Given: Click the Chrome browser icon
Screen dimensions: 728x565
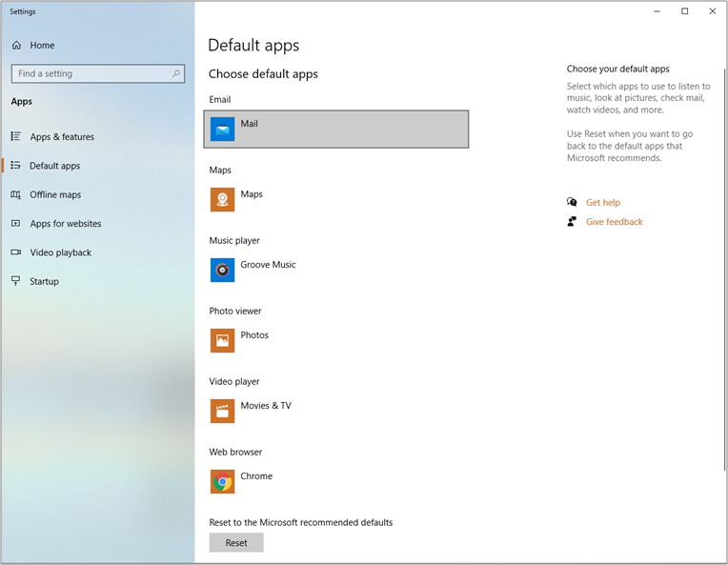Looking at the screenshot, I should (x=222, y=481).
